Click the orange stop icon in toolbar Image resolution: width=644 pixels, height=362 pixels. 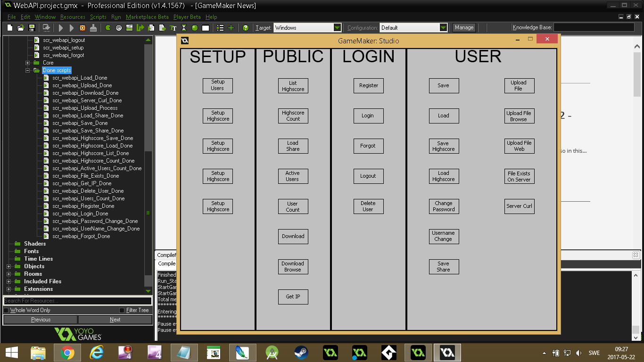click(x=83, y=28)
